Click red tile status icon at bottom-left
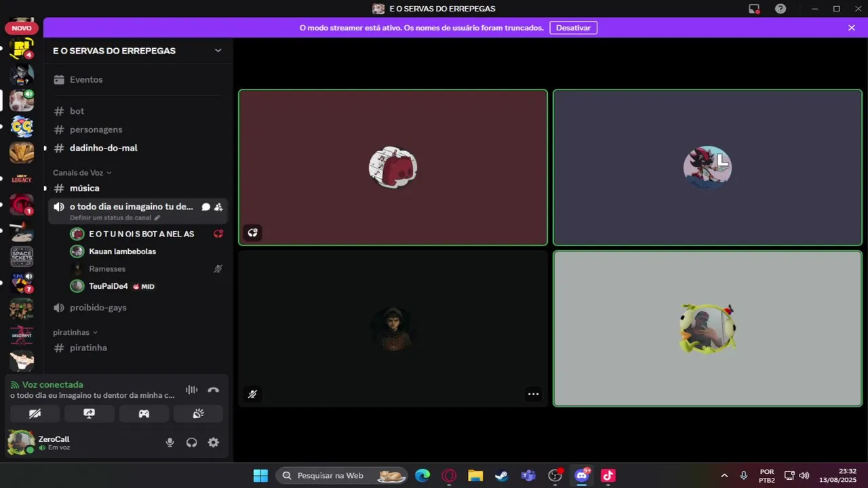This screenshot has height=488, width=868. pyautogui.click(x=252, y=232)
